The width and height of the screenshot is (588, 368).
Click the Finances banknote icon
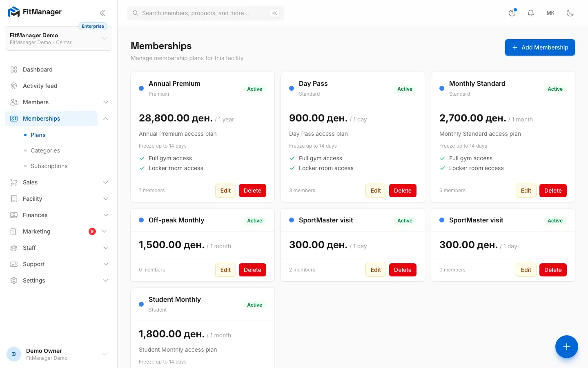coord(14,215)
